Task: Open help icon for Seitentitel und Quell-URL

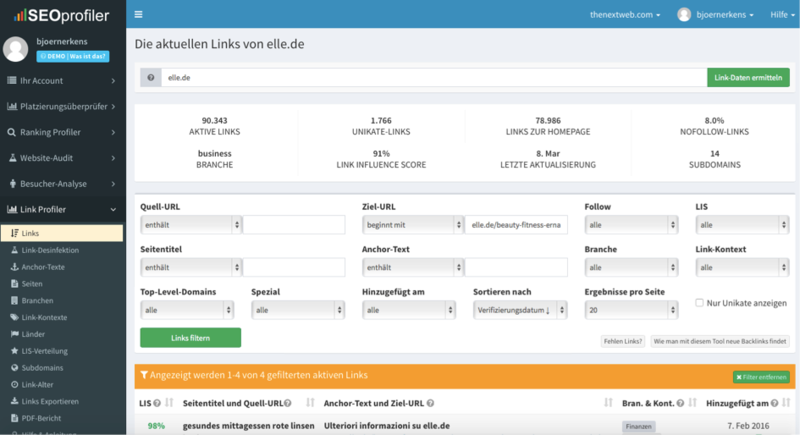Action: (x=288, y=403)
